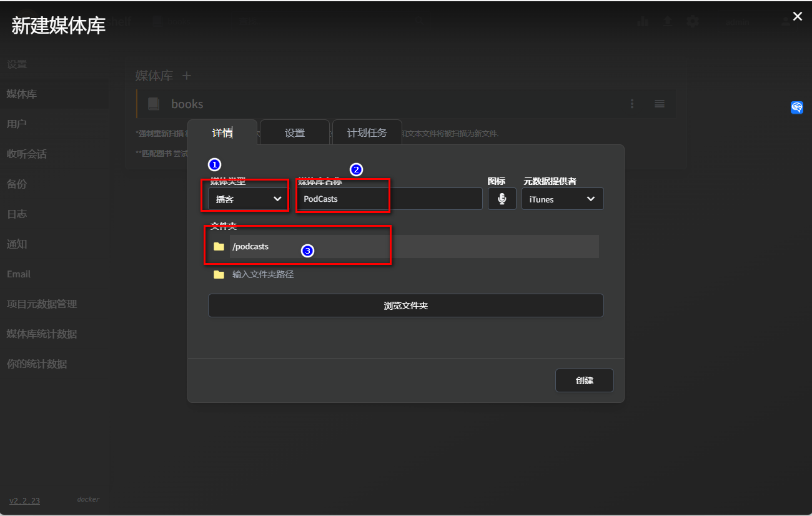Viewport: 812px width, 516px height.
Task: Open the 媒体类型 dropdown showing 播客
Action: (x=249, y=199)
